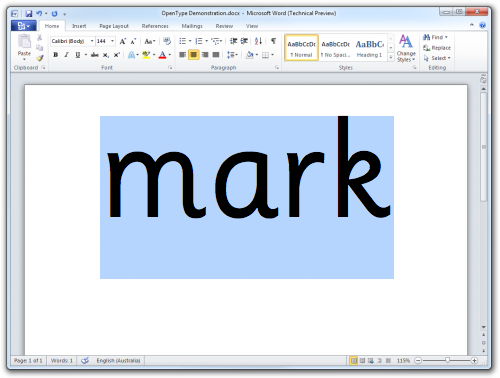Screen dimensions: 500x378
Task: Click the Sort icon in Paragraph group
Action: pyautogui.click(x=258, y=41)
